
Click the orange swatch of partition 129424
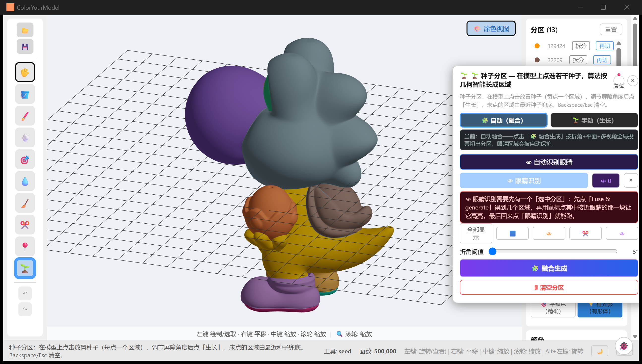[537, 46]
